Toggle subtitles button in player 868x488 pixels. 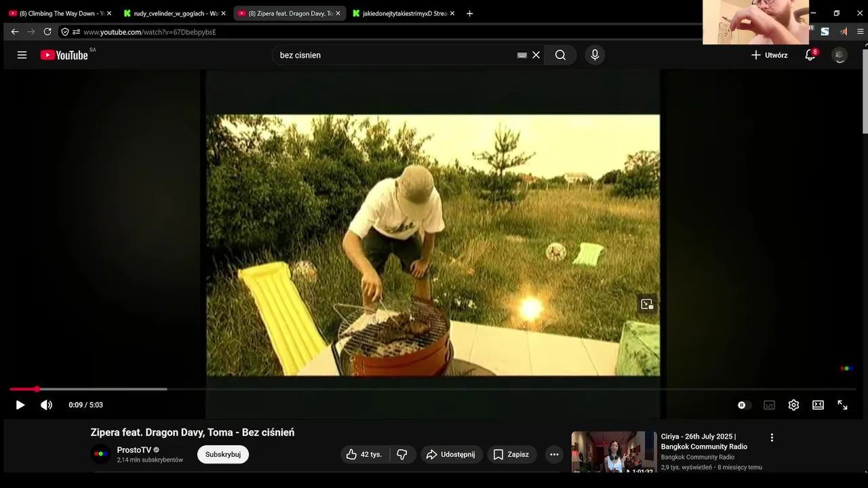[769, 405]
